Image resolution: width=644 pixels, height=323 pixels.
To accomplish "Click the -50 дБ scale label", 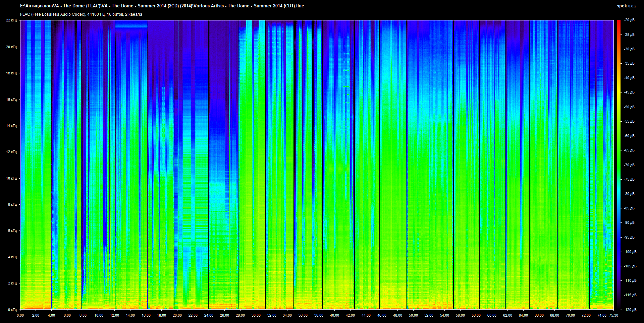I will [629, 107].
